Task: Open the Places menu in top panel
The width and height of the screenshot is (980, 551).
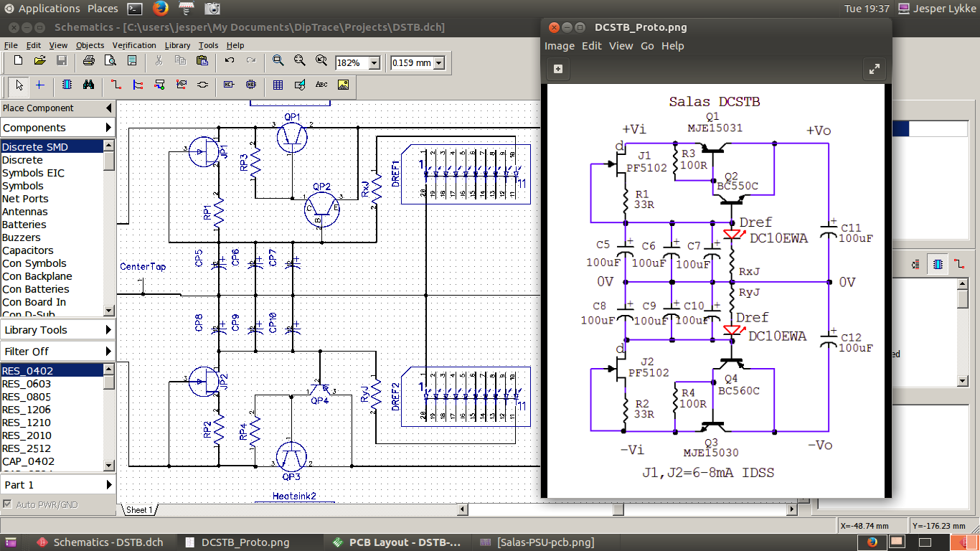Action: coord(103,9)
